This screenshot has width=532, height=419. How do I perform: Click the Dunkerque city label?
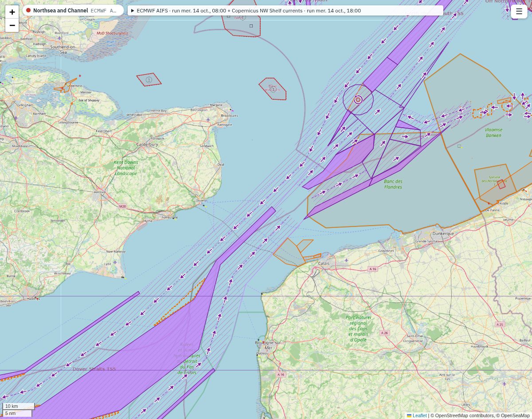443,233
